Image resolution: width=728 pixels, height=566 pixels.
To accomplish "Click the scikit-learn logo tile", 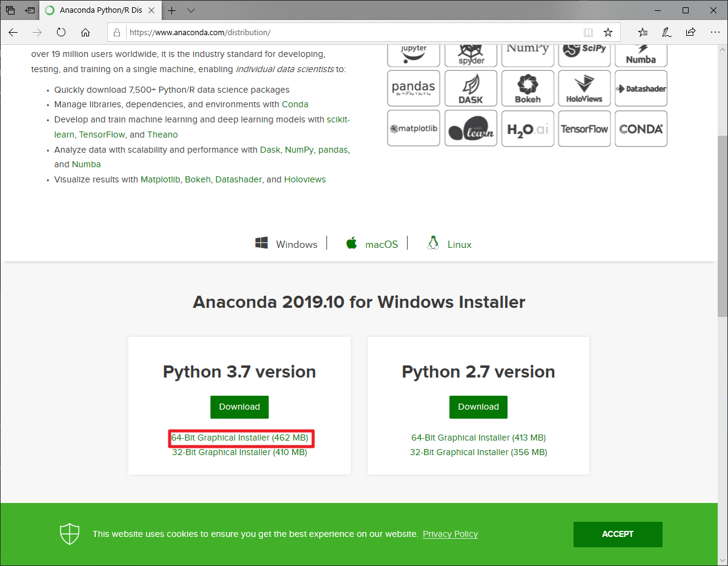I will coord(471,128).
